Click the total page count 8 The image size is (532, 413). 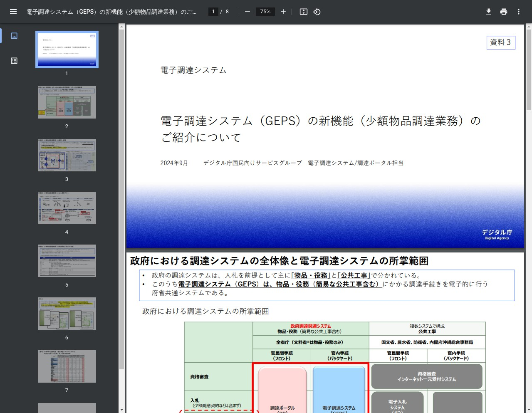(228, 12)
